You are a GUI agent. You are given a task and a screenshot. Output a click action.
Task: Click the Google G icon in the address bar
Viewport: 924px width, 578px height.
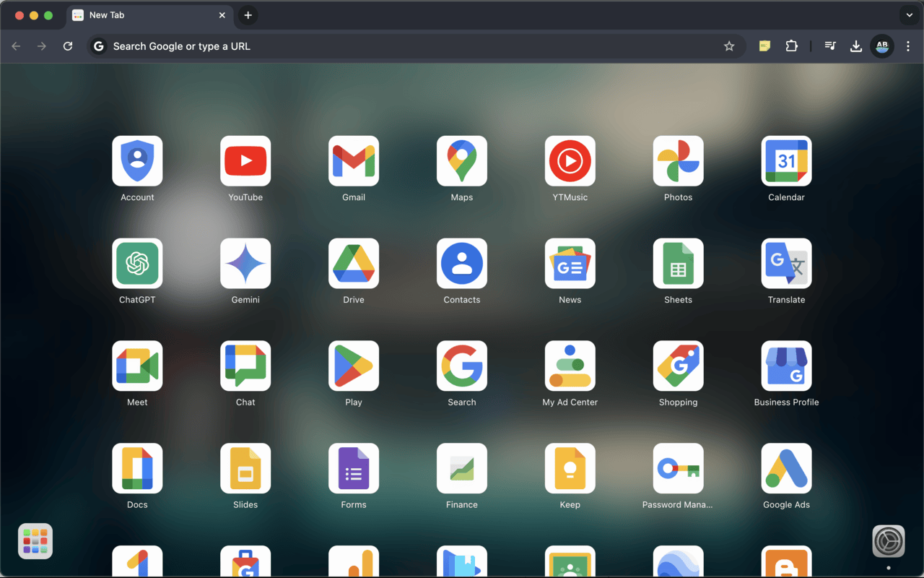99,46
